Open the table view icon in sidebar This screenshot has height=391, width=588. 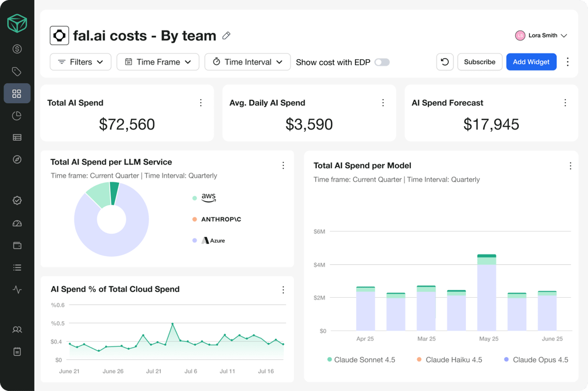pos(17,137)
